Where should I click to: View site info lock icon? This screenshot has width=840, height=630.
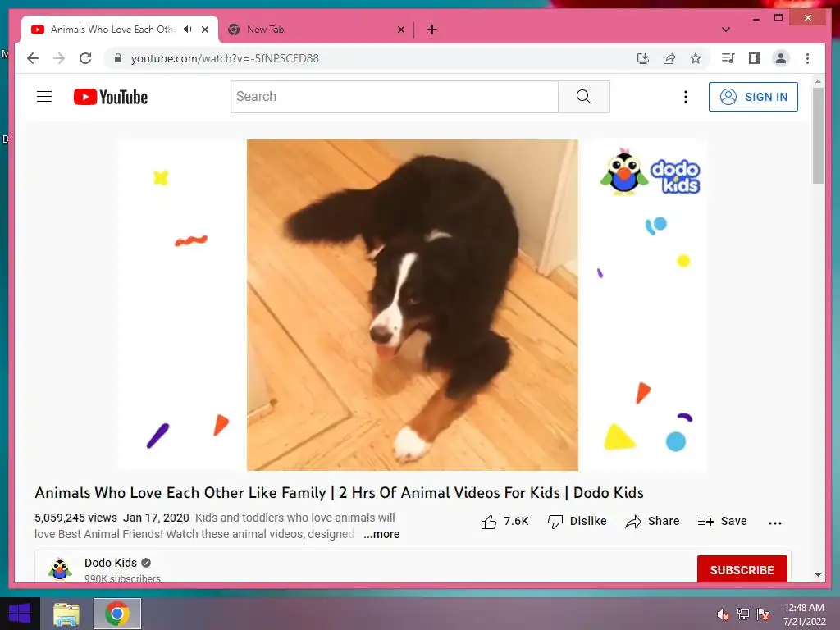coord(118,58)
